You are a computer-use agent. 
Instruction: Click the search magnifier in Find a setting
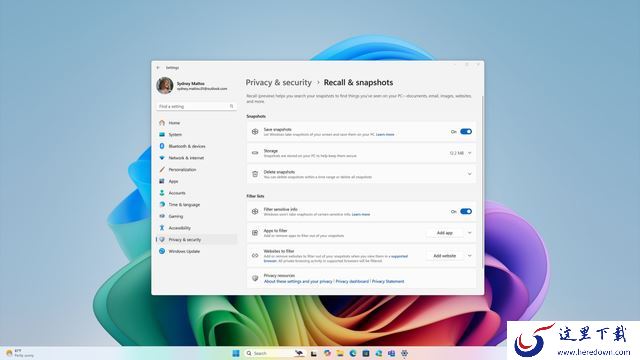coord(231,106)
